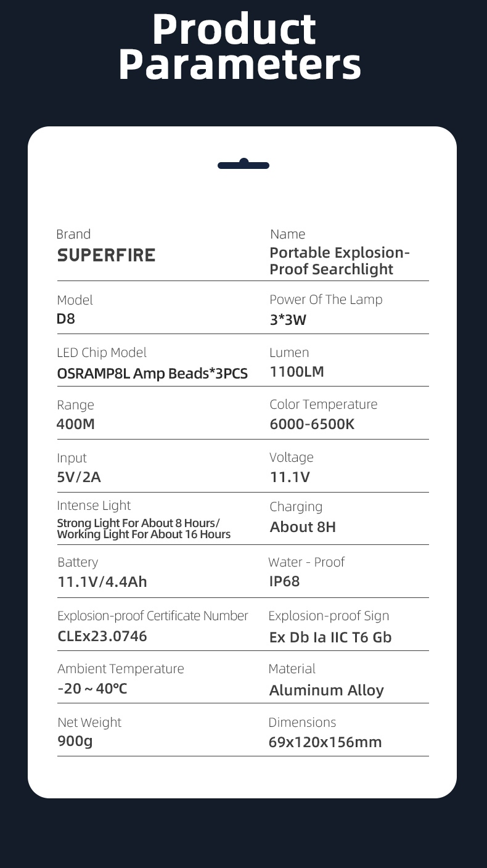Select the 69x120x156mm dimensions value

[x=325, y=742]
